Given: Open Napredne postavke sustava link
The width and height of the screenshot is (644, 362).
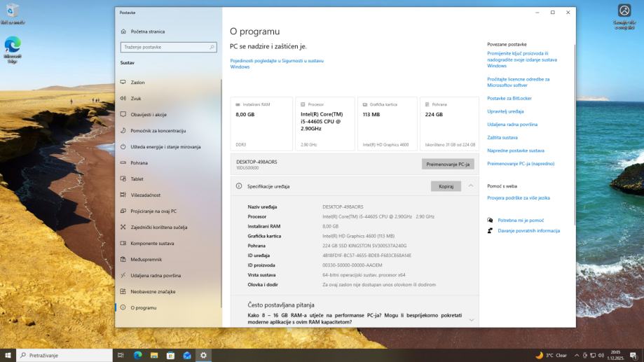Looking at the screenshot, I should pos(516,151).
